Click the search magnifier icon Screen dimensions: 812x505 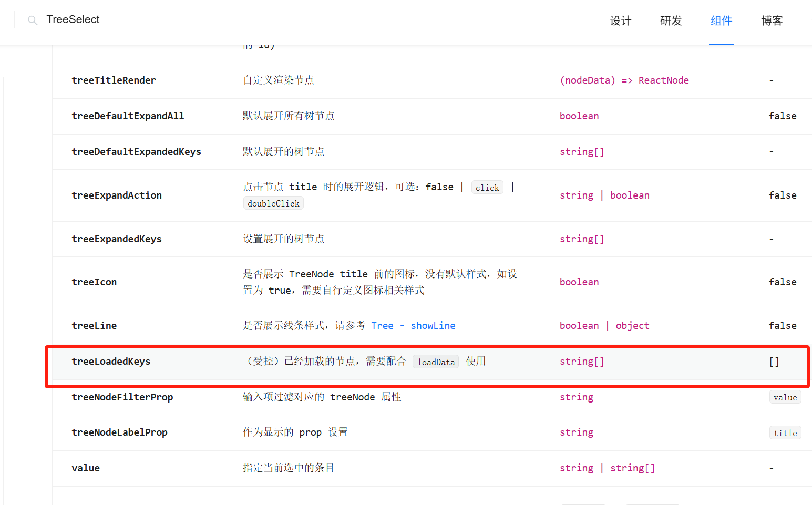click(x=32, y=20)
